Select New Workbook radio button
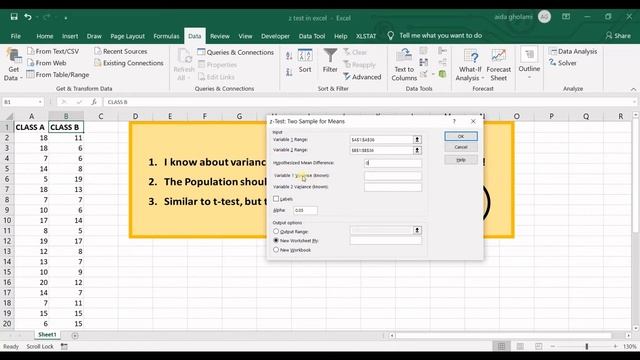The height and width of the screenshot is (360, 640). point(276,249)
